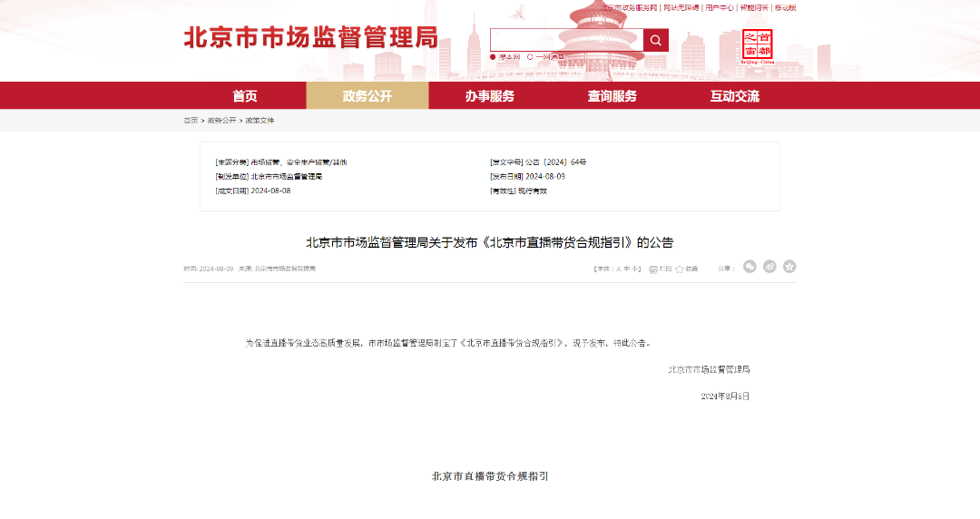Click the magnifier search button

click(x=656, y=40)
